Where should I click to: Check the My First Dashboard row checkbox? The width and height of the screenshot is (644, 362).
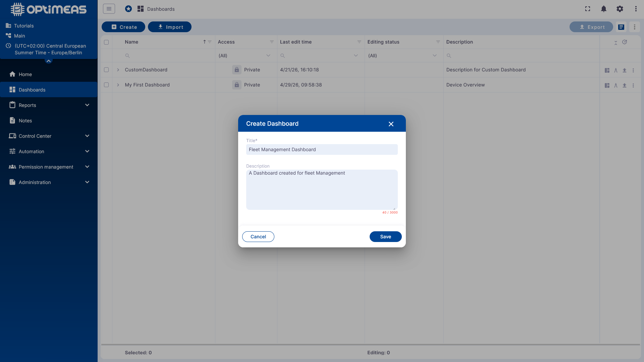click(x=106, y=85)
